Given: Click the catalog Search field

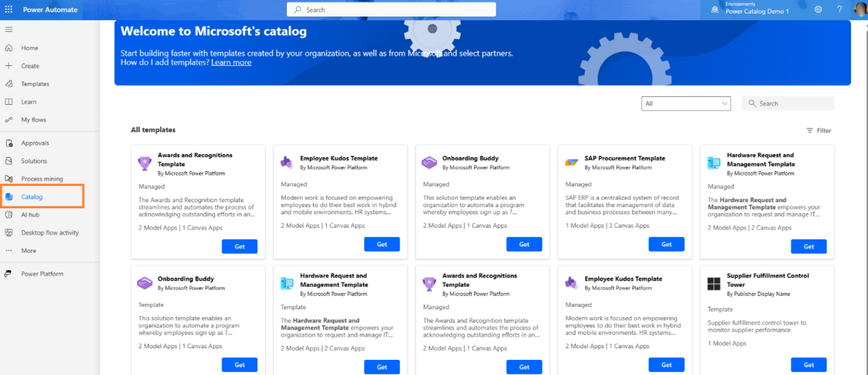Looking at the screenshot, I should 788,104.
